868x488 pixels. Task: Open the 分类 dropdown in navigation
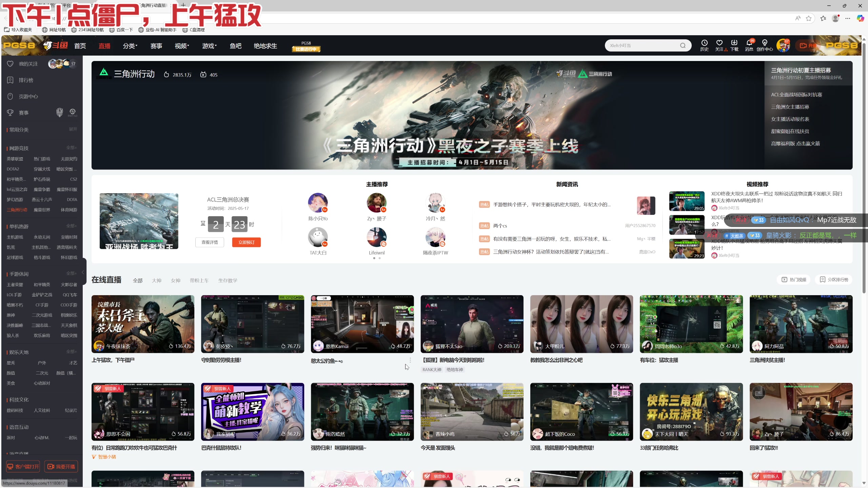click(x=130, y=46)
